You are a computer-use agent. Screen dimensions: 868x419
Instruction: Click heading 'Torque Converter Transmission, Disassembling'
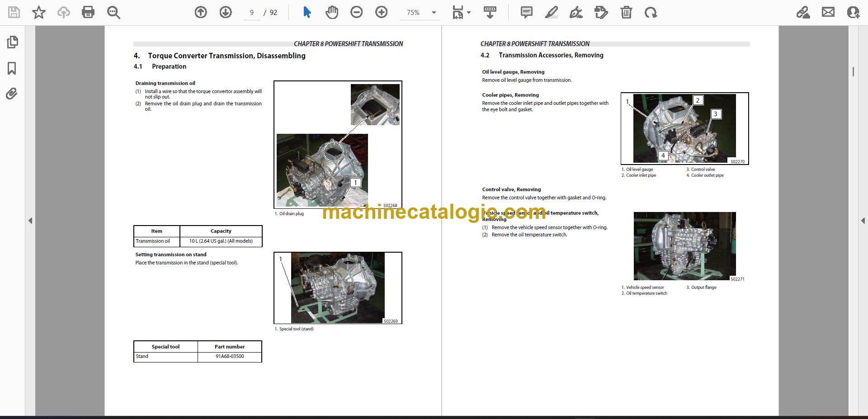[226, 56]
